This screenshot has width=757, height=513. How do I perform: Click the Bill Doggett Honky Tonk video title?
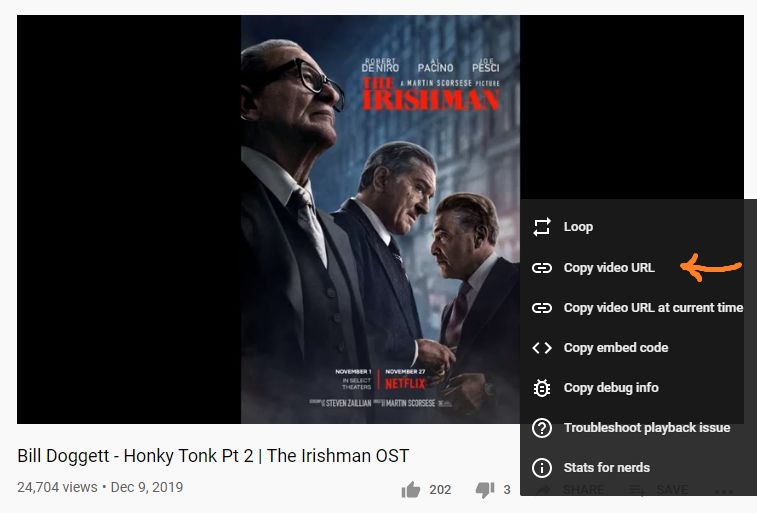click(x=213, y=456)
